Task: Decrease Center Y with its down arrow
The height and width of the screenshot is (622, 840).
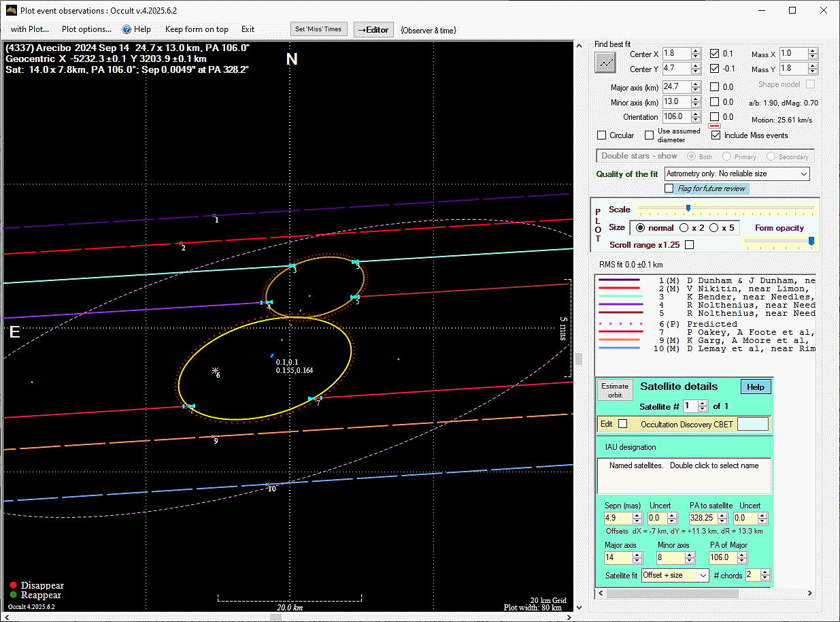Action: 696,71
